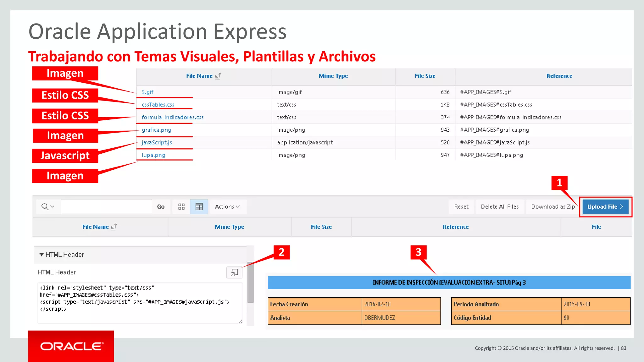Click the INFORME DE INSPECCIÓN report title bar
Viewport: 644px width, 362px height.
point(449,282)
